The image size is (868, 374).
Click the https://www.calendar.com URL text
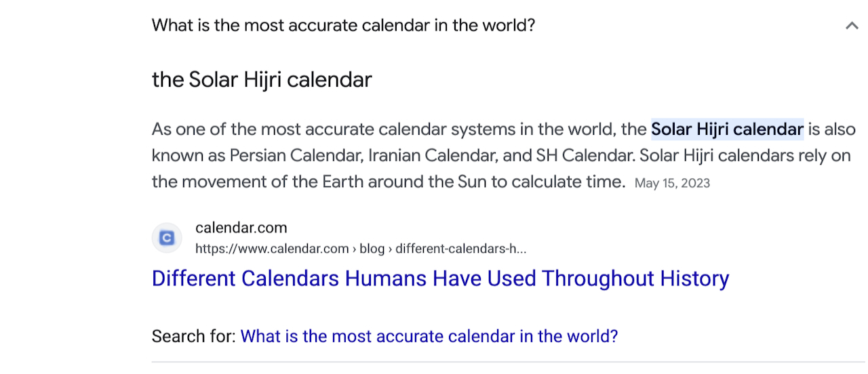point(272,249)
